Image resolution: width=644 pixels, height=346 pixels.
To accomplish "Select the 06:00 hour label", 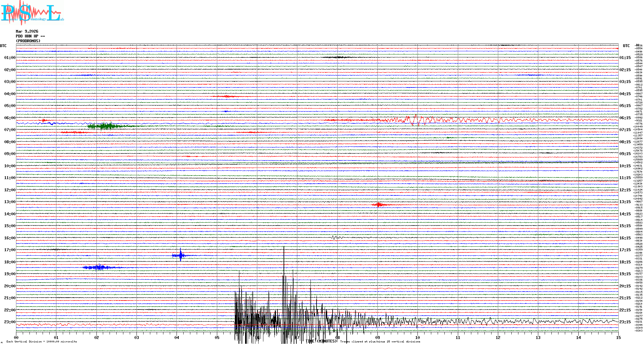I will [x=10, y=118].
